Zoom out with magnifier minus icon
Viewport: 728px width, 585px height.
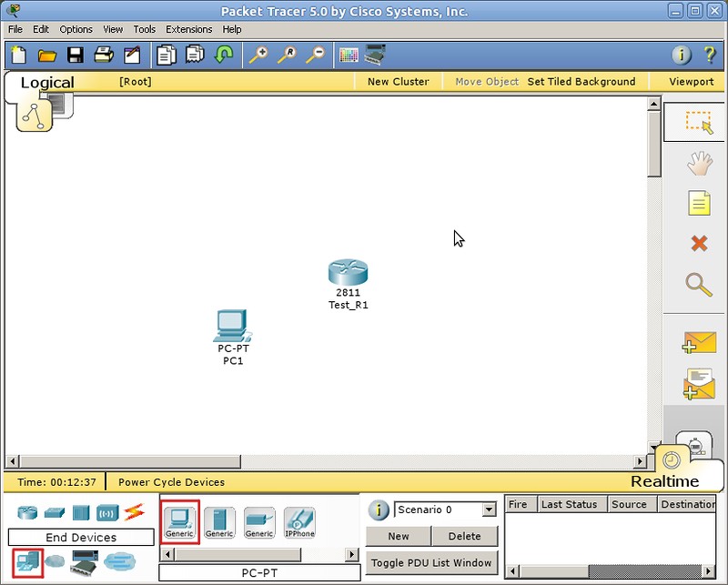pyautogui.click(x=316, y=55)
